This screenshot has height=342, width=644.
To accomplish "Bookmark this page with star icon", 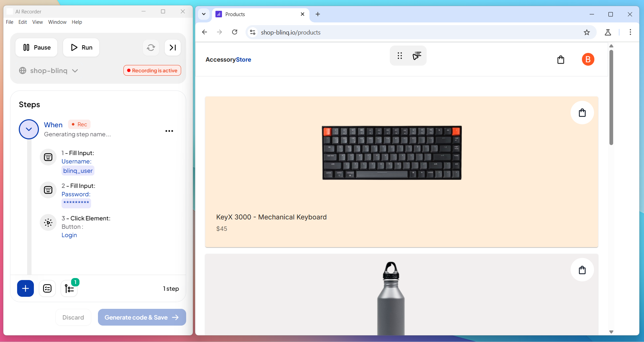I will coord(587,32).
